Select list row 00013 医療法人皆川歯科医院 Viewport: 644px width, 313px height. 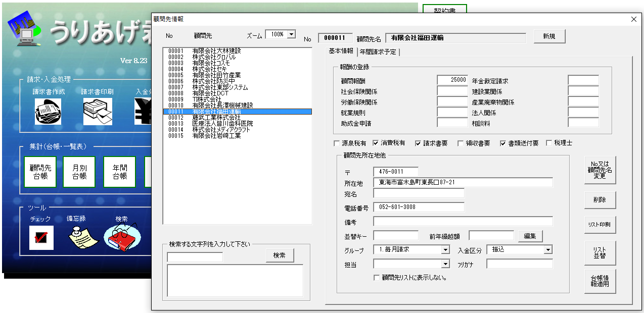pos(237,124)
